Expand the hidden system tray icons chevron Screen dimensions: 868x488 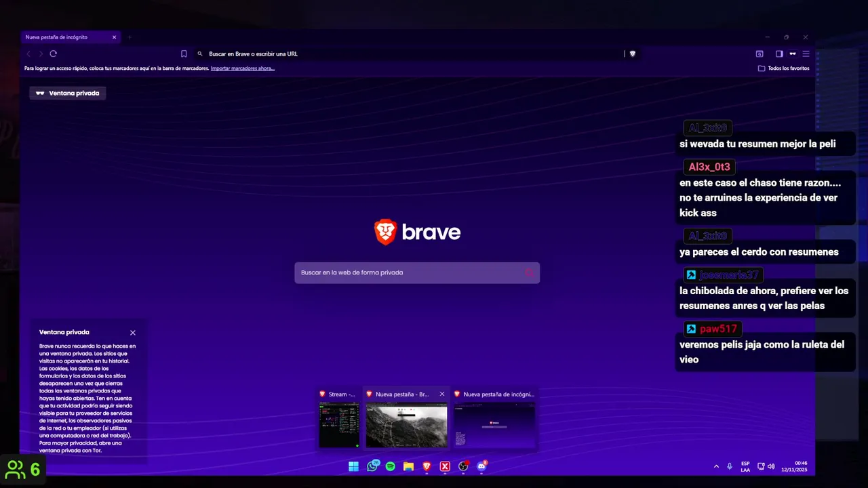coord(716,466)
